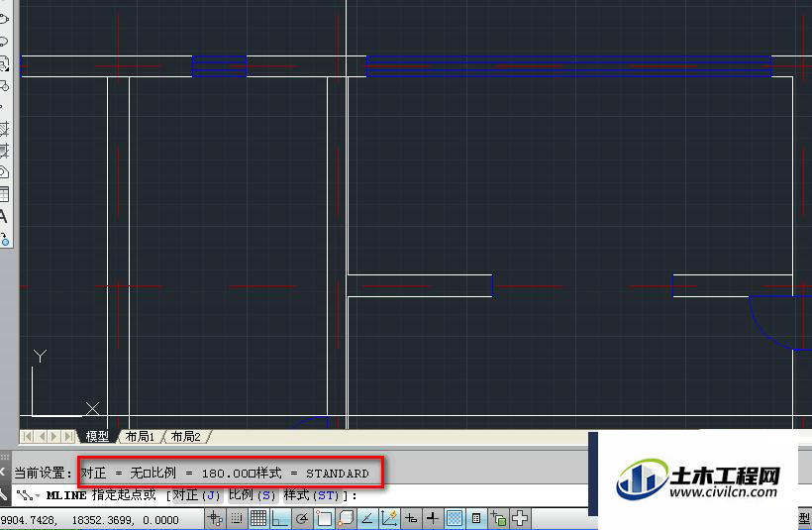Close the command line window
The width and height of the screenshot is (812, 530).
tap(3, 472)
